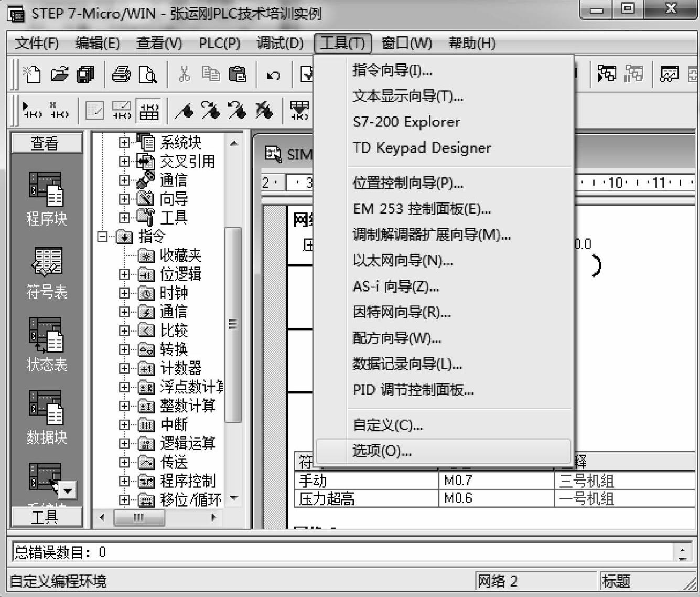Toggle the network comments view icon
Screen dimensions: 700x597
pyautogui.click(x=122, y=110)
